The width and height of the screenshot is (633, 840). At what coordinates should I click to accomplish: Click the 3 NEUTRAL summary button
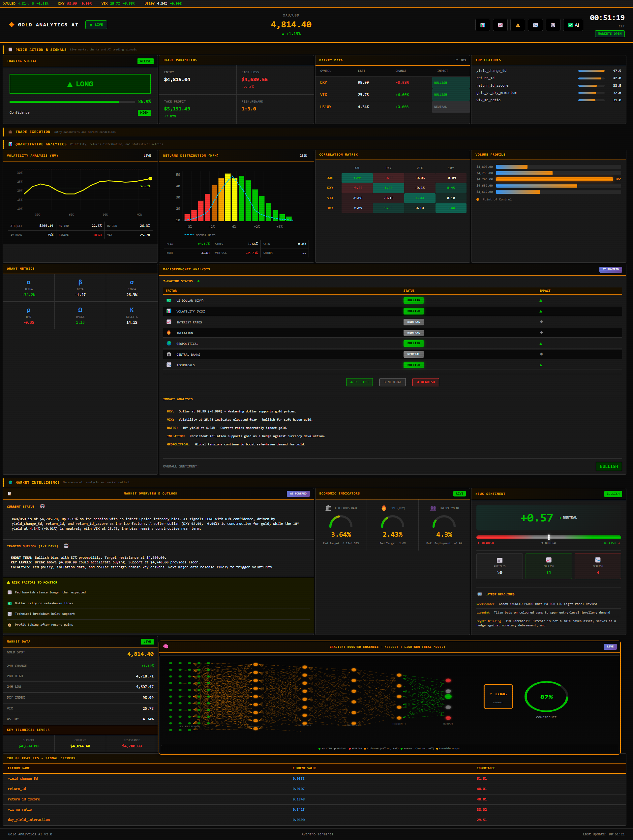pyautogui.click(x=392, y=382)
